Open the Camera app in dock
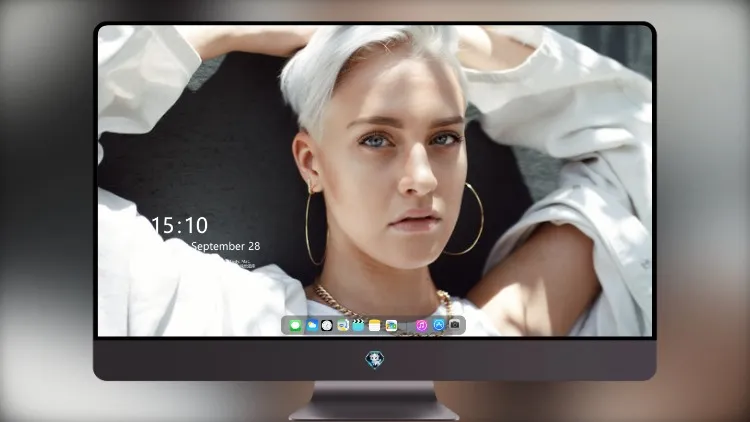Viewport: 750px width, 422px height. click(x=455, y=325)
